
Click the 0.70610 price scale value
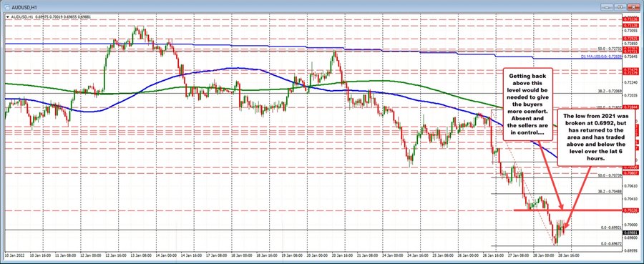click(631, 186)
